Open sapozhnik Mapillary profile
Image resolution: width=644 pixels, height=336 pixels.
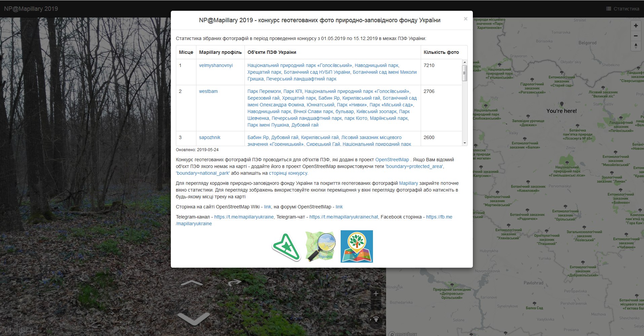pyautogui.click(x=210, y=137)
